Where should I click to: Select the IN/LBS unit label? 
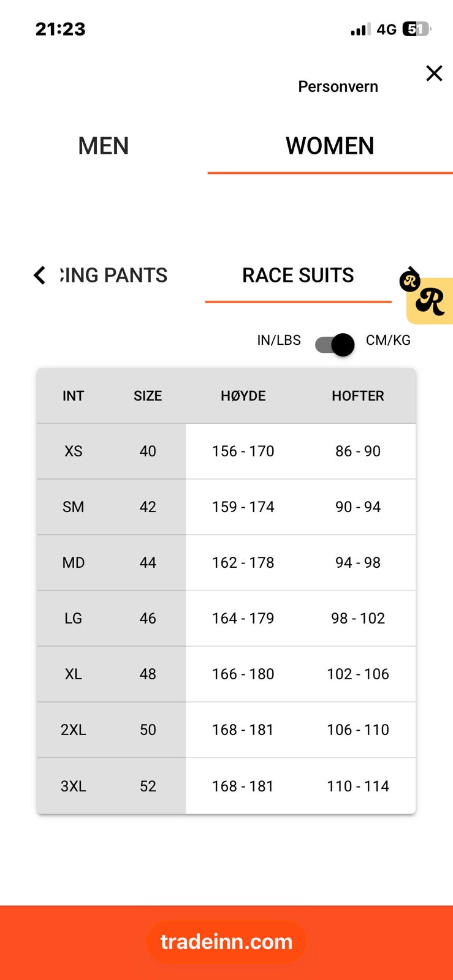[279, 341]
